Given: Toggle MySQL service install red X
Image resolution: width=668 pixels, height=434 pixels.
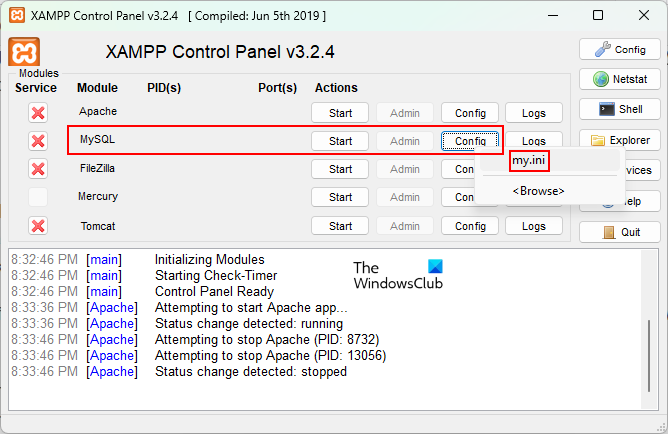Looking at the screenshot, I should [38, 141].
